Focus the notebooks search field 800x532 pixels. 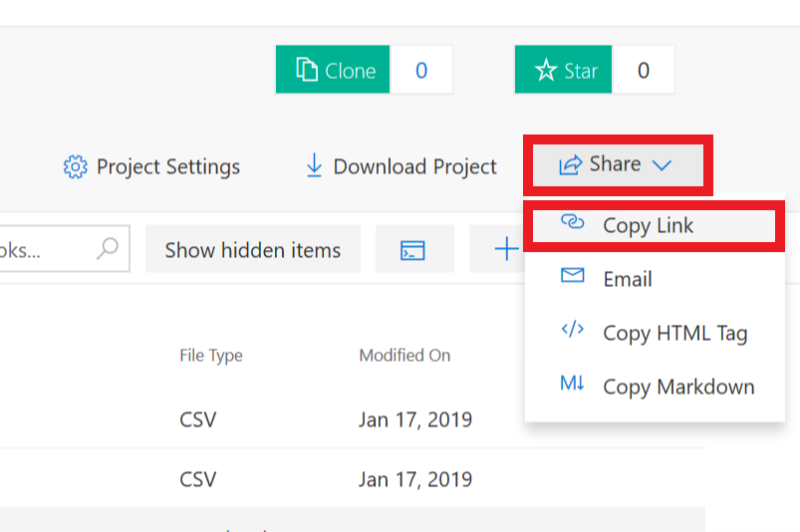(x=64, y=248)
